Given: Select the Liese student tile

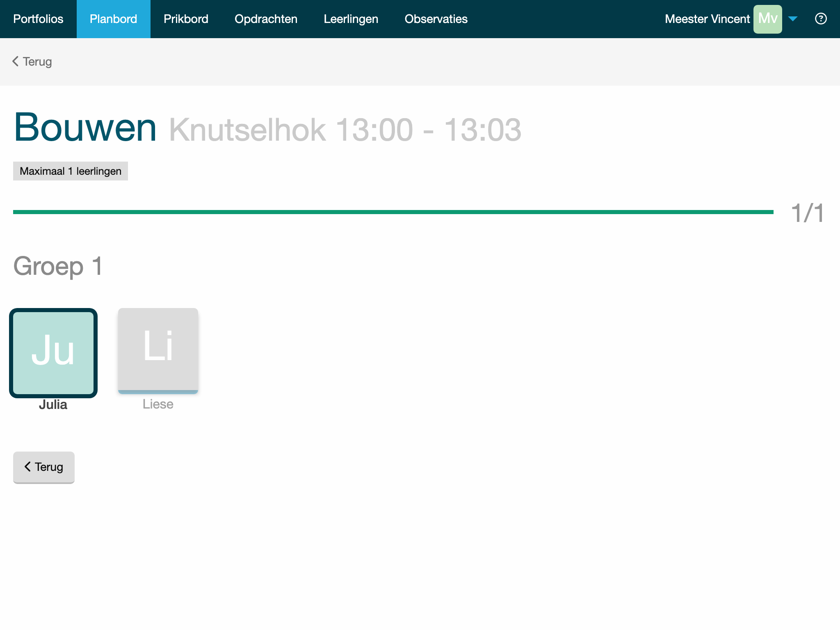Looking at the screenshot, I should pos(158,351).
